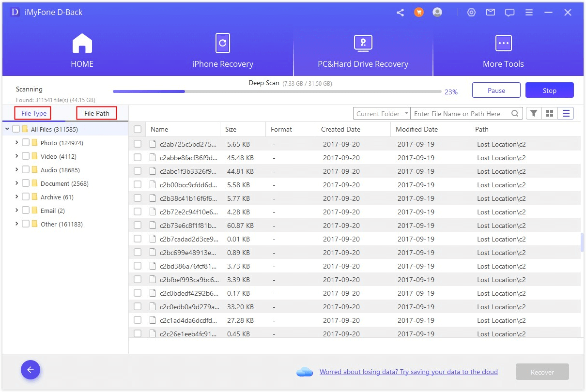Click the share icon in title bar
The image size is (586, 392).
(400, 13)
